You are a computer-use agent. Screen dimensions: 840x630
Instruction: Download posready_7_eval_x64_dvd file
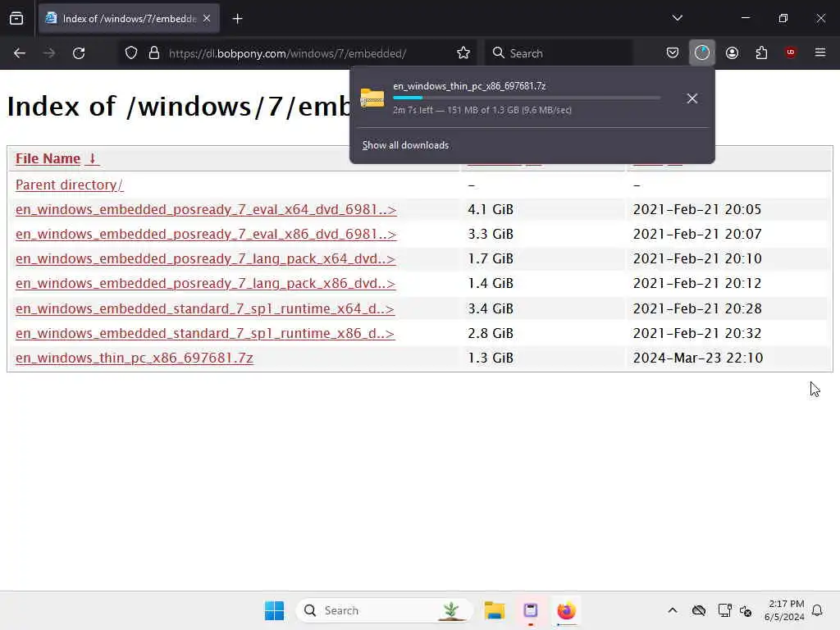coord(206,209)
